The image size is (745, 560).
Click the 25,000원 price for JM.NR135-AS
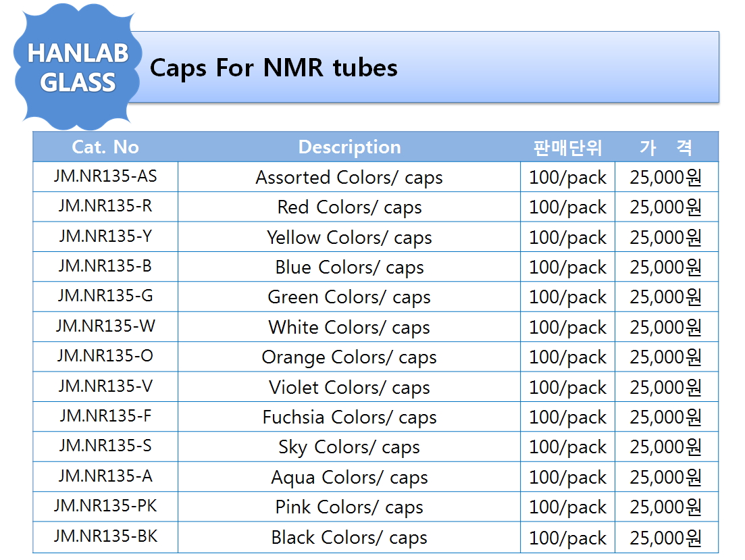click(666, 177)
